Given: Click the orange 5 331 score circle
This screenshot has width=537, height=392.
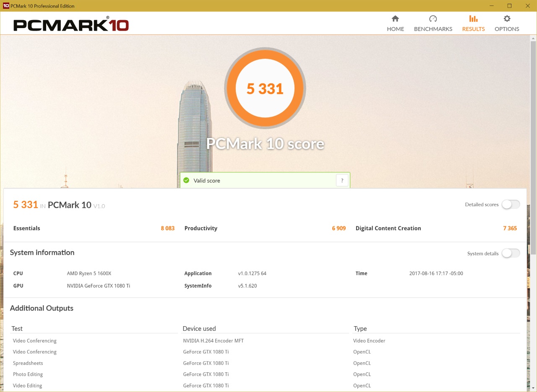Looking at the screenshot, I should tap(265, 88).
